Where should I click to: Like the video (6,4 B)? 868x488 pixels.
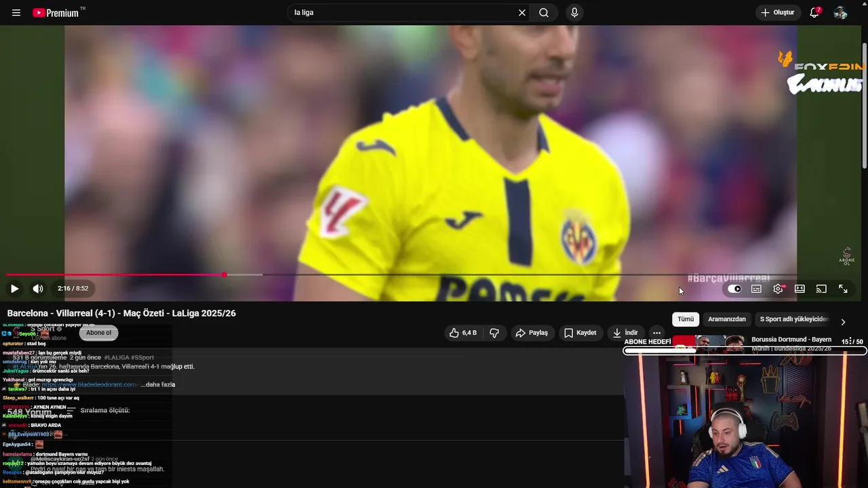tap(462, 333)
